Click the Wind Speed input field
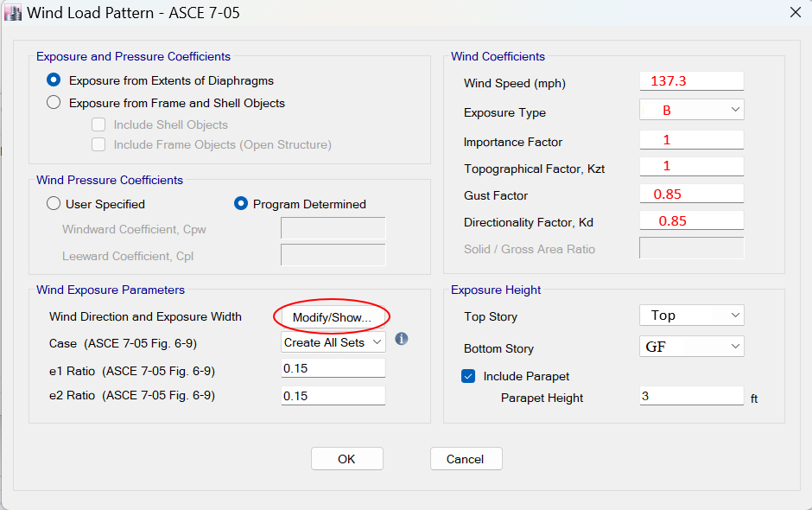Image resolution: width=812 pixels, height=510 pixels. [691, 80]
